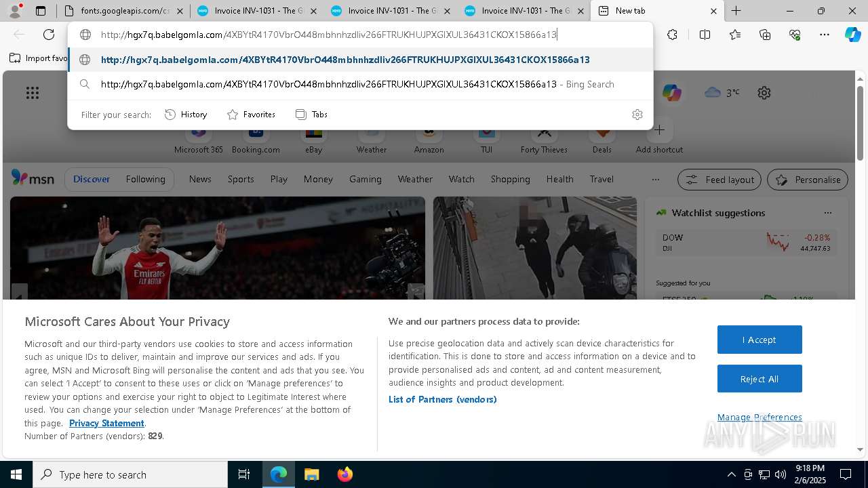This screenshot has height=488, width=868.
Task: Filter search by History
Action: [x=186, y=115]
